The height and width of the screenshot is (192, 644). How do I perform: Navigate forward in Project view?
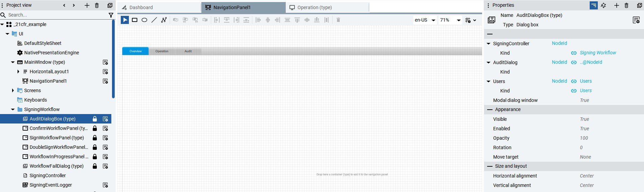point(74,5)
